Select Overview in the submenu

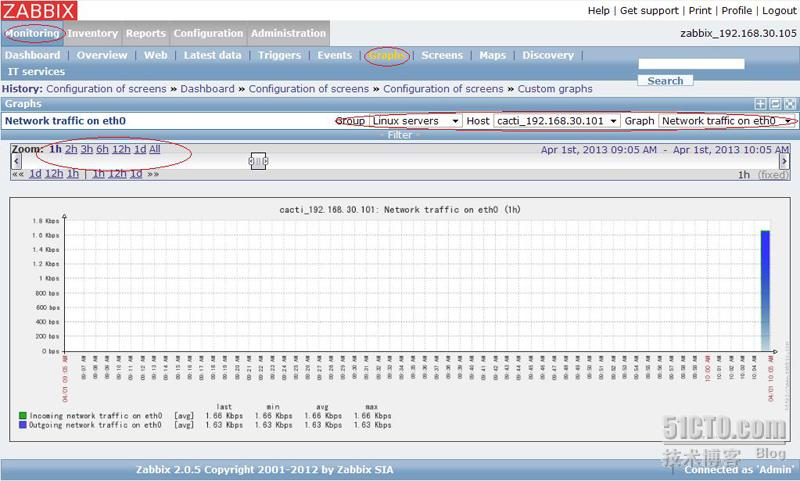pos(102,55)
